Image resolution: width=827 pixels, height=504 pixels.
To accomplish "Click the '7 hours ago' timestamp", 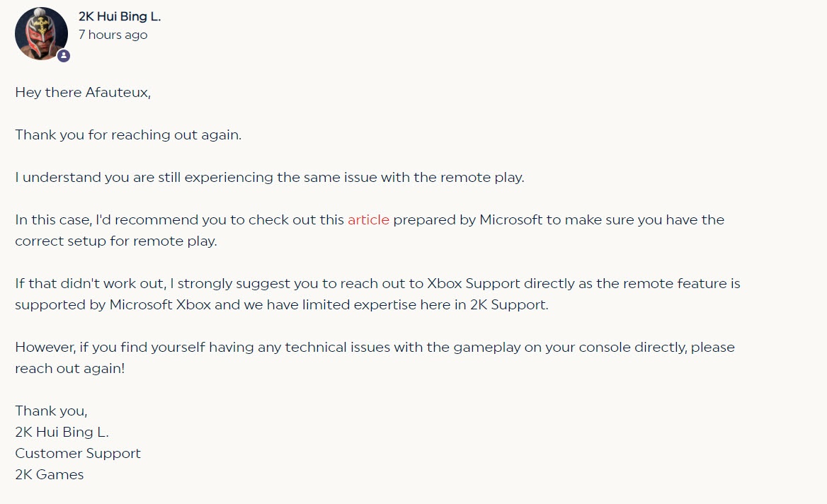I will (x=113, y=35).
